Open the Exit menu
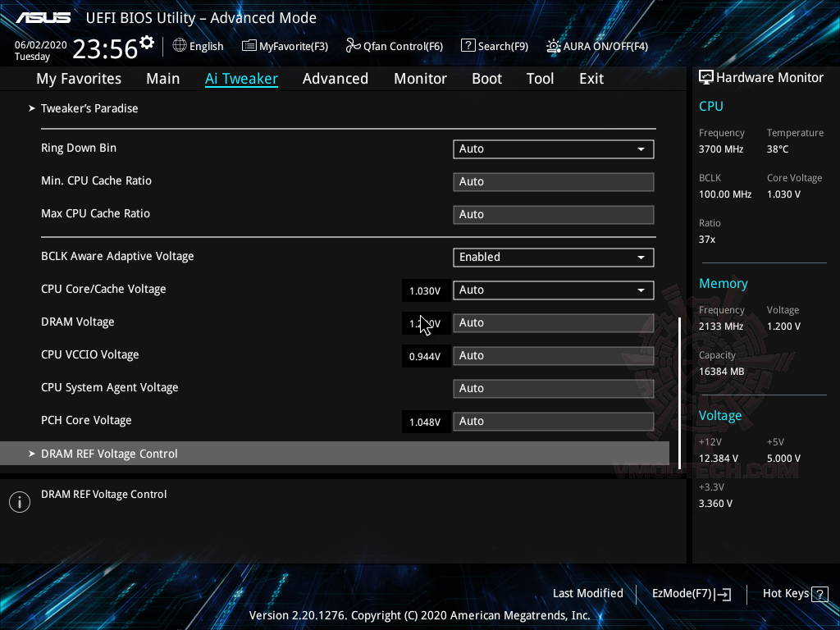This screenshot has width=840, height=630. 591,78
